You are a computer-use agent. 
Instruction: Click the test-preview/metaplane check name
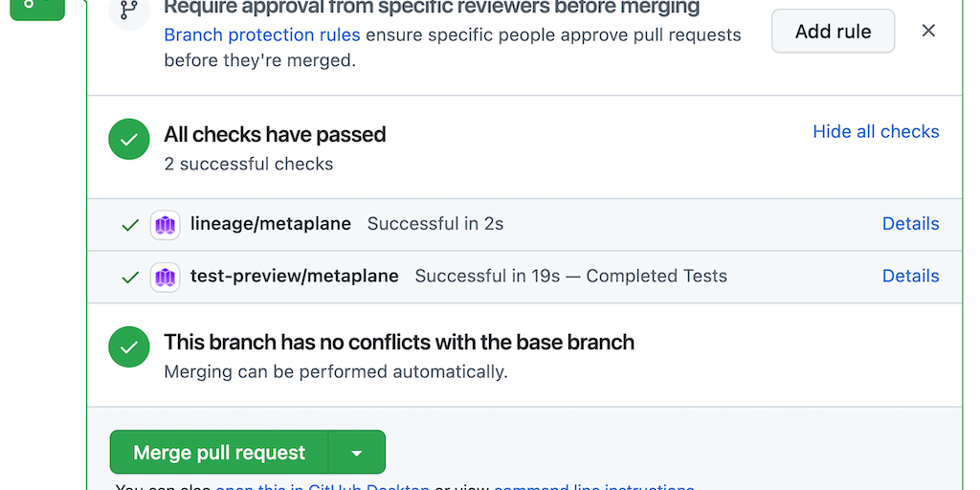(295, 276)
